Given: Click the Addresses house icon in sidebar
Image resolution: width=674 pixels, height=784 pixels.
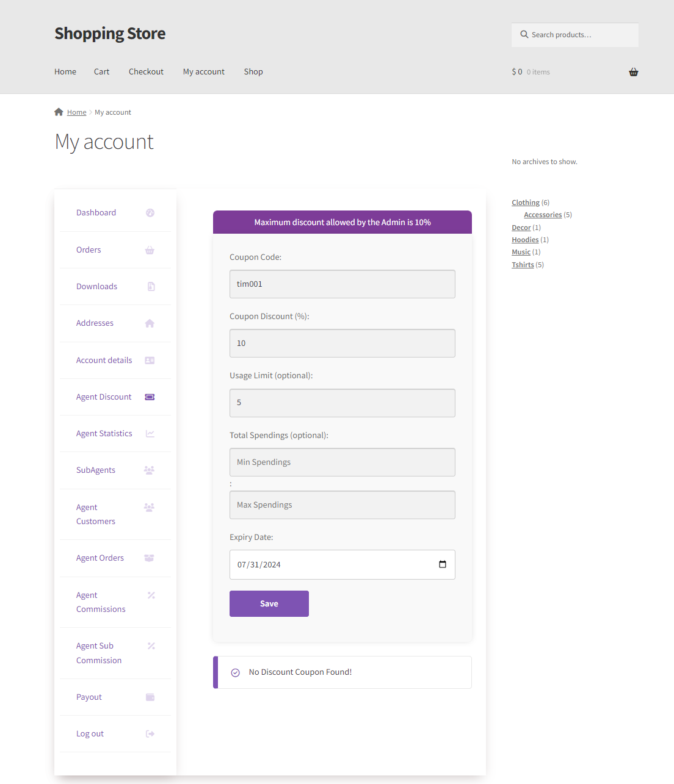Looking at the screenshot, I should [x=150, y=323].
